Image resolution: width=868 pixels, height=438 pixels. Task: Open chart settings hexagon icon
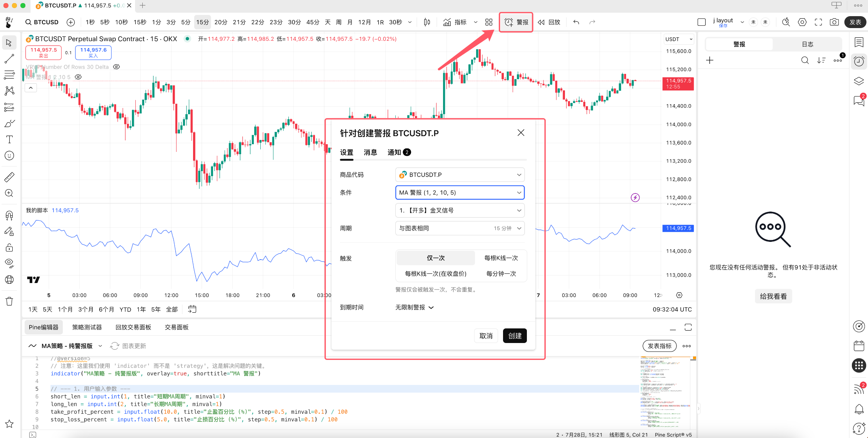[802, 22]
